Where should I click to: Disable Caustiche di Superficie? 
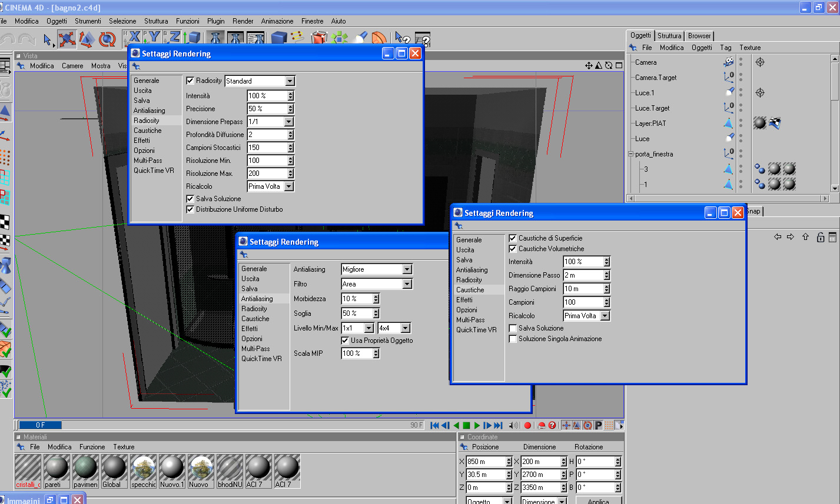click(513, 238)
